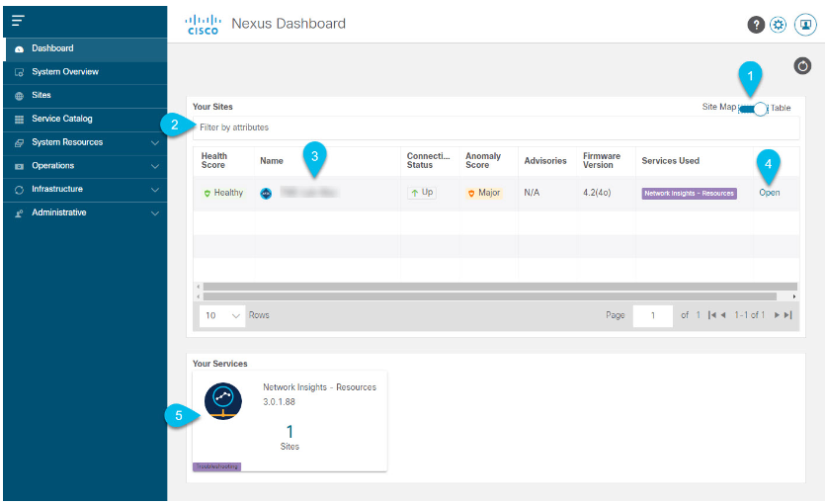Click the Dashboard cloud icon in sidebar
This screenshot has width=826, height=504.
(x=20, y=49)
